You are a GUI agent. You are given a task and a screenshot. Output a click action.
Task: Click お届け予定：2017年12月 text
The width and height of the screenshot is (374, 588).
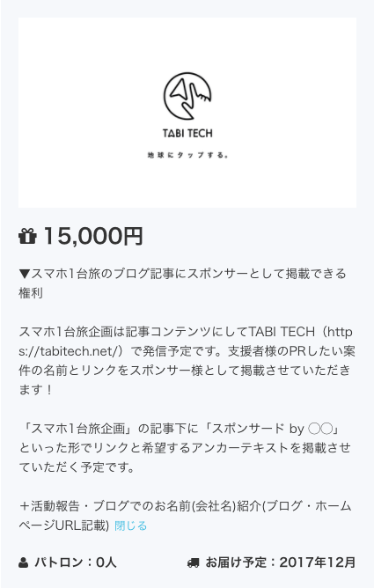click(280, 562)
